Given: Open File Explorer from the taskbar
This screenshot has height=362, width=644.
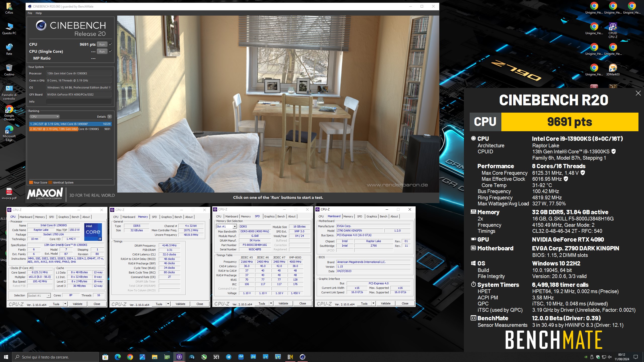Looking at the screenshot, I should 154,357.
